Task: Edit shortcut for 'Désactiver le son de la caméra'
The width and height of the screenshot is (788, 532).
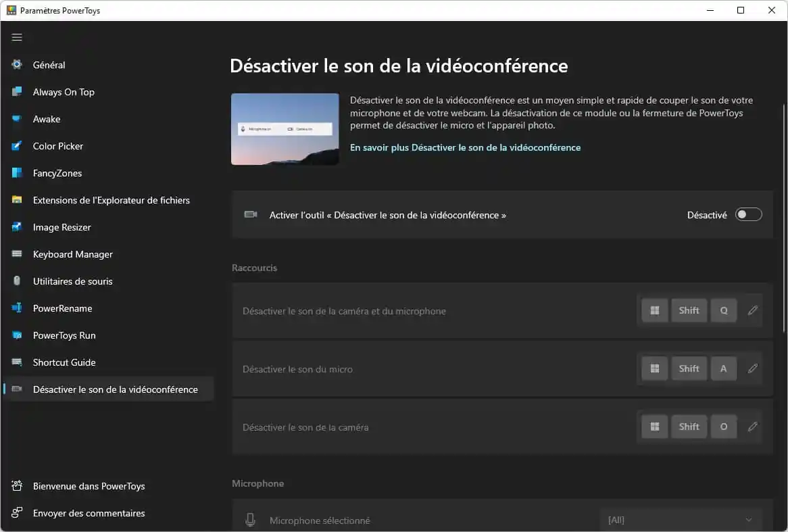Action: [752, 427]
